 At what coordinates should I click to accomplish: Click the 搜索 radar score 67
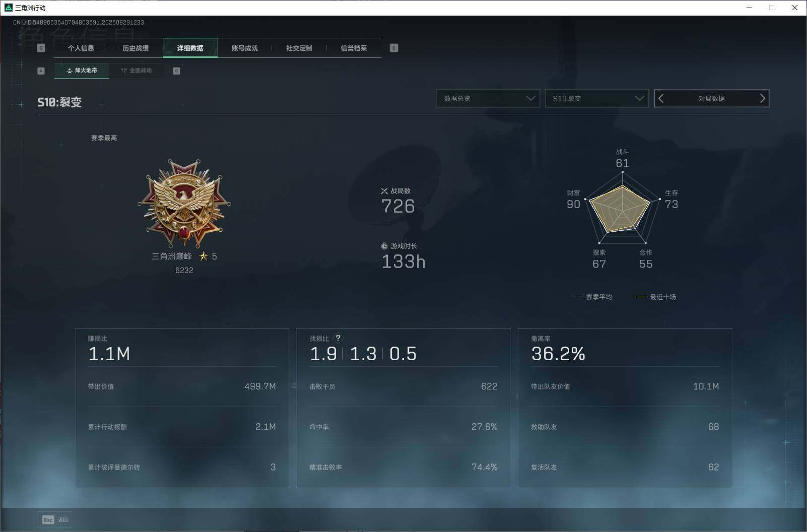pos(599,264)
